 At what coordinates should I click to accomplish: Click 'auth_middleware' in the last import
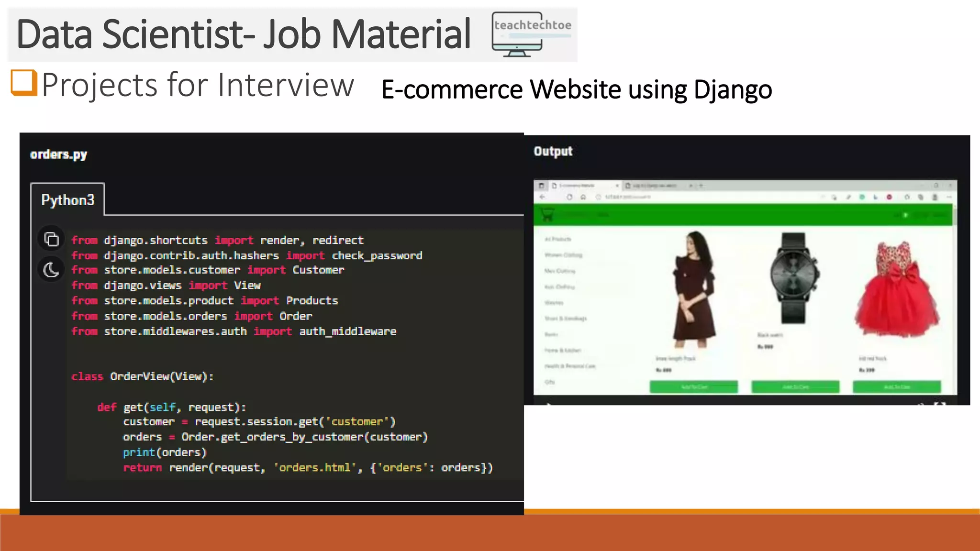point(348,331)
